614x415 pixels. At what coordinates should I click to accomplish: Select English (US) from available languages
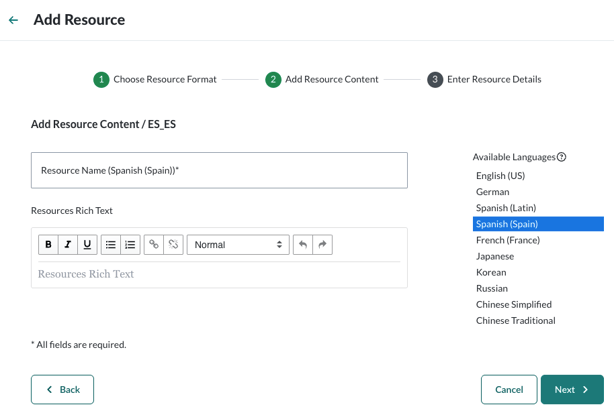pos(500,176)
